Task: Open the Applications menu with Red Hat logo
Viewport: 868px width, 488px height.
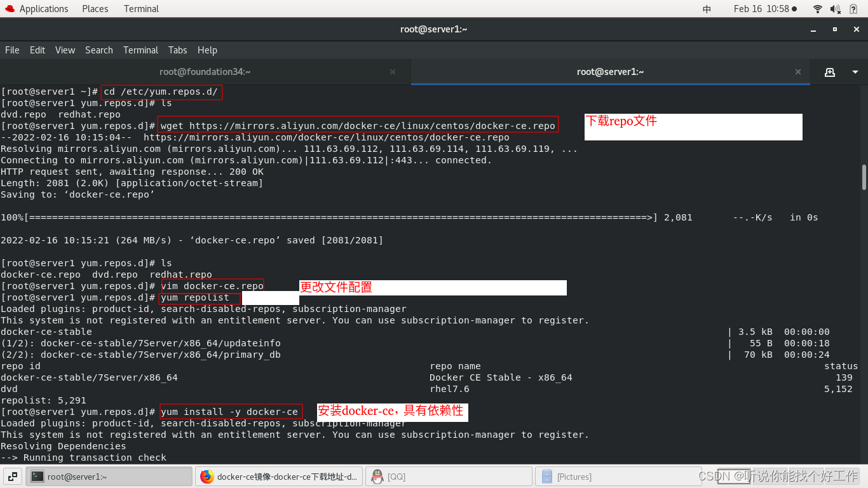Action: point(36,9)
